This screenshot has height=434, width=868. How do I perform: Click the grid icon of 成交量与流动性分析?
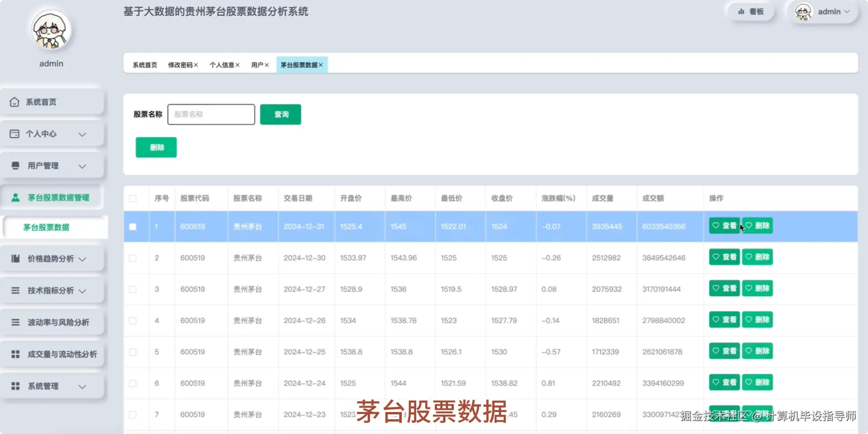coord(16,354)
